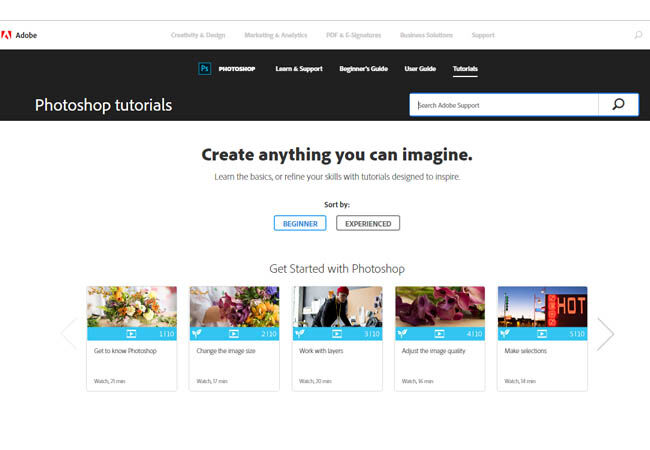Image resolution: width=650 pixels, height=450 pixels.
Task: Play video icon on Get to know Photoshop card
Action: (x=131, y=334)
